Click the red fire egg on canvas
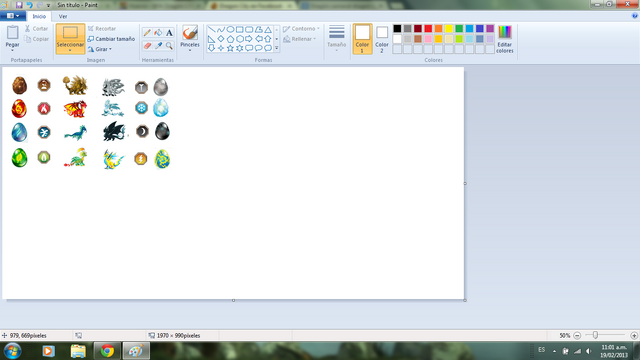The width and height of the screenshot is (640, 360). coord(19,109)
